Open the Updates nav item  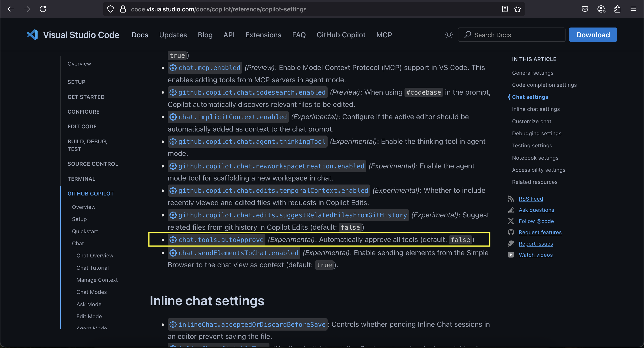tap(173, 35)
